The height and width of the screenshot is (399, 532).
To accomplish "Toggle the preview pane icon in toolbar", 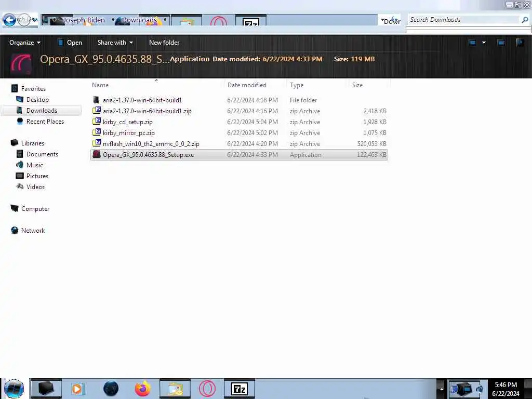I will coord(501,43).
